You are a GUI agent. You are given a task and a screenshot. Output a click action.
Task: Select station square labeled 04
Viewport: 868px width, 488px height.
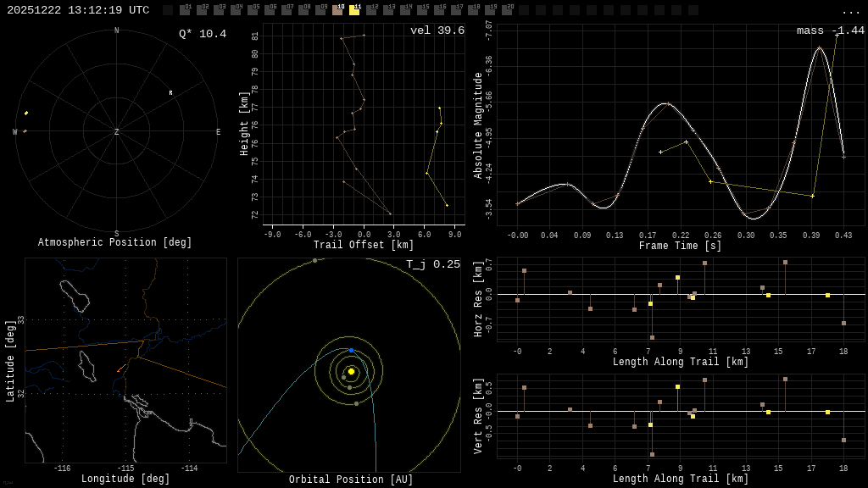click(236, 10)
